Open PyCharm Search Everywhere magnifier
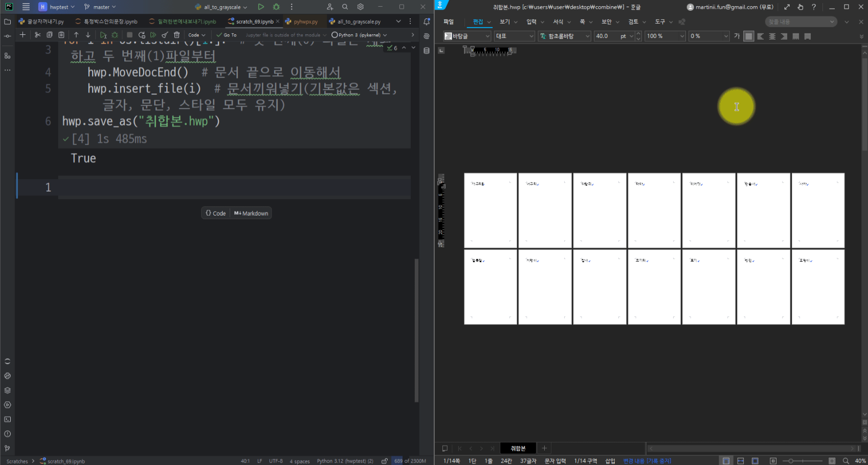 345,7
